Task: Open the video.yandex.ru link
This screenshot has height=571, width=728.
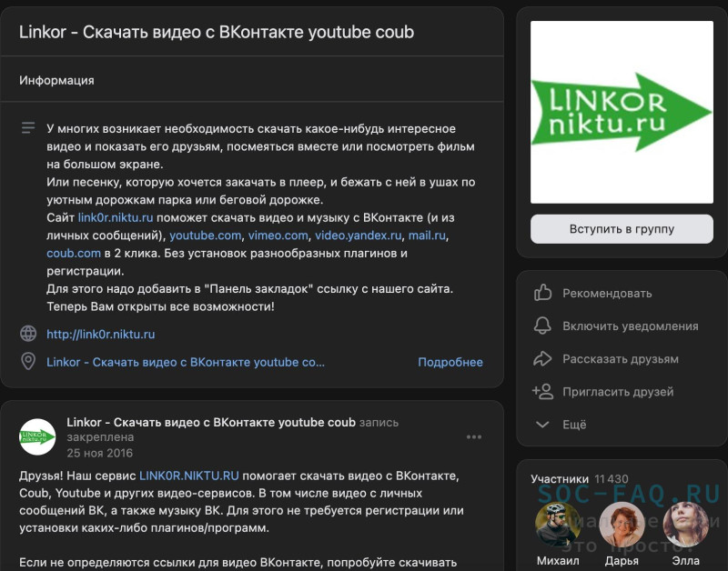Action: (x=359, y=235)
